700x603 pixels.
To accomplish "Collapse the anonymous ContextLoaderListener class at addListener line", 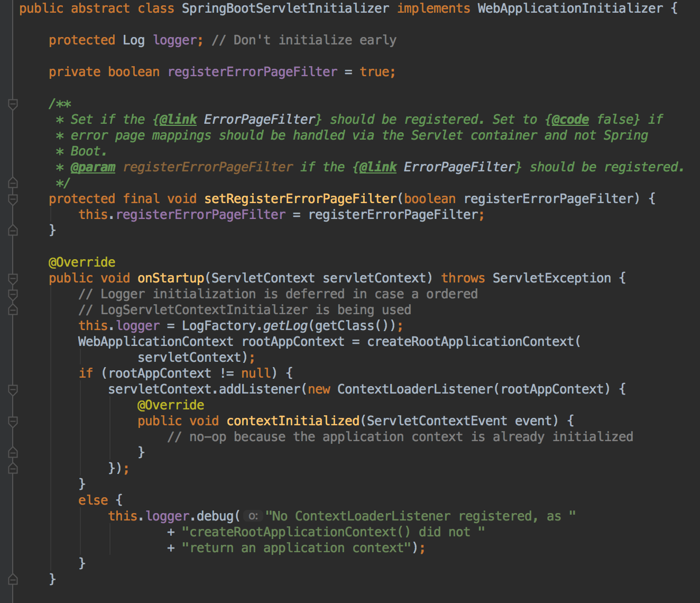I will 13,389.
